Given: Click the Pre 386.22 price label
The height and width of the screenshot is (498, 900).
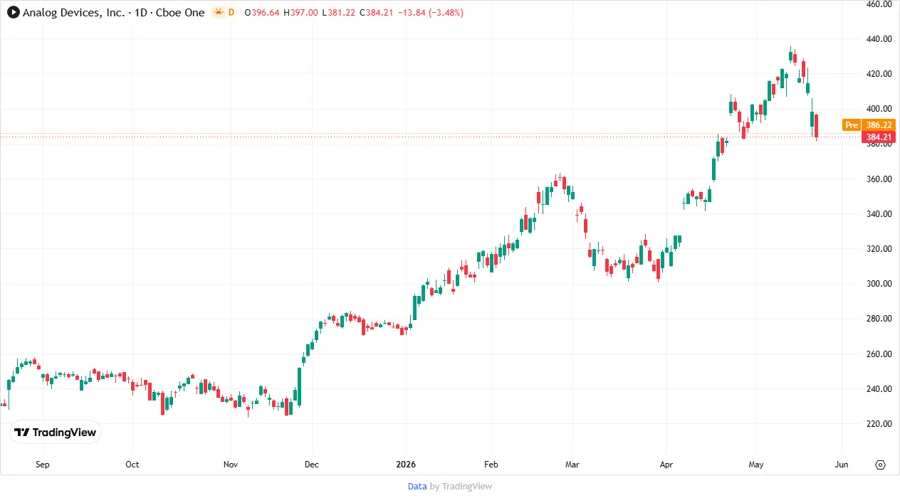Looking at the screenshot, I should tap(868, 124).
